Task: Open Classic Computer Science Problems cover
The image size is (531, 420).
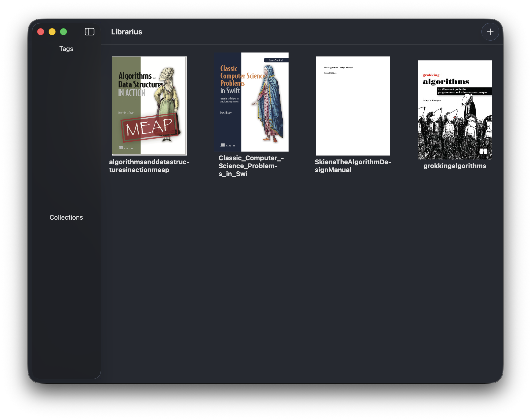Action: [251, 102]
